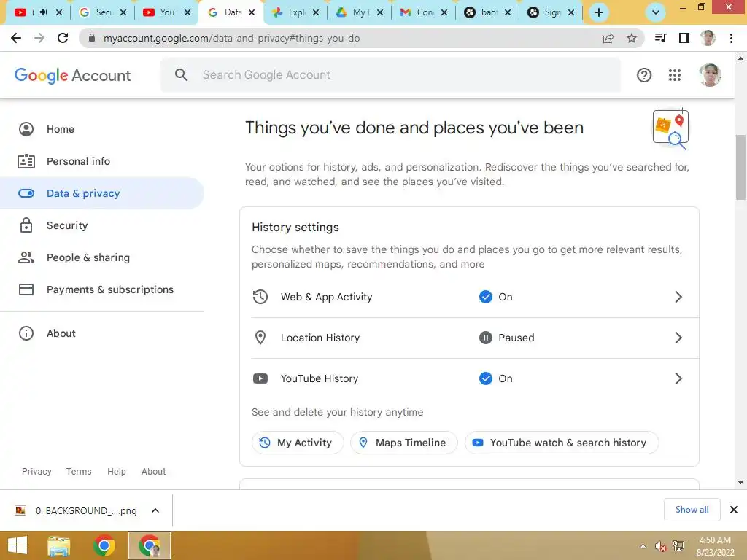747x560 pixels.
Task: Show hidden system tray icons
Action: coord(643,546)
